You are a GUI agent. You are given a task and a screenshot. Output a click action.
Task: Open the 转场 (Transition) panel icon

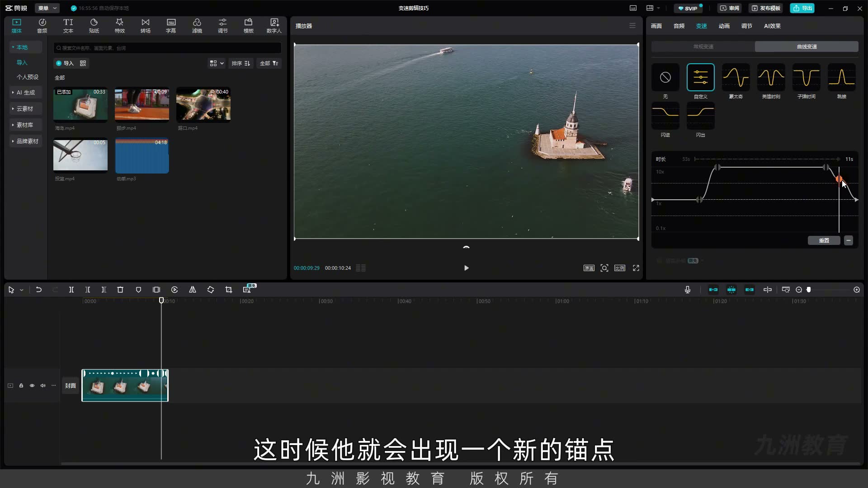click(x=145, y=26)
